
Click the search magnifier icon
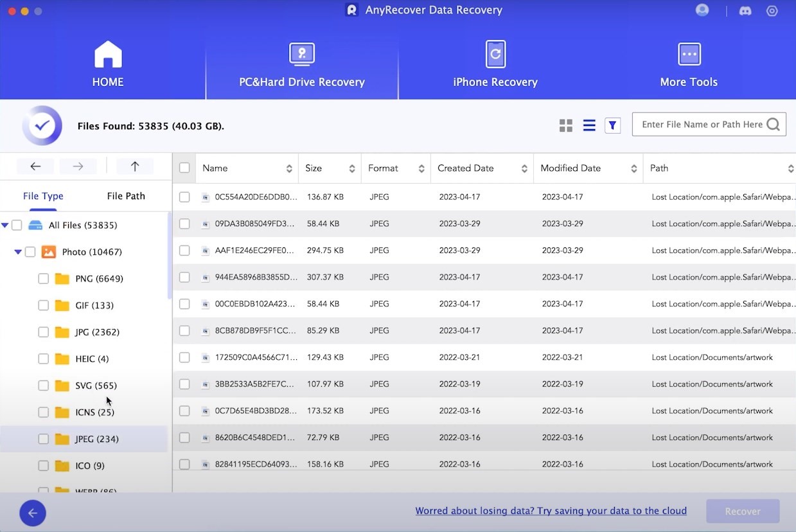[x=773, y=125]
